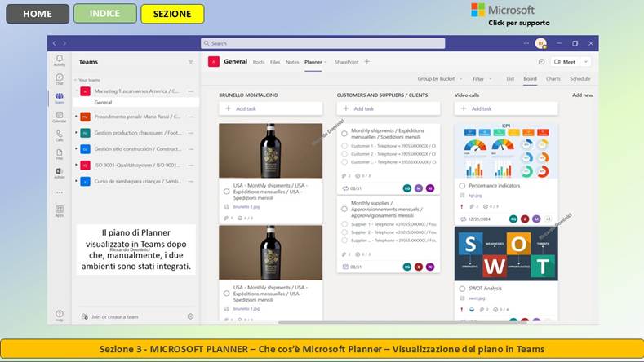Viewport: 644px width, 362px height.
Task: Click filter icon next to Teams header
Action: click(190, 62)
